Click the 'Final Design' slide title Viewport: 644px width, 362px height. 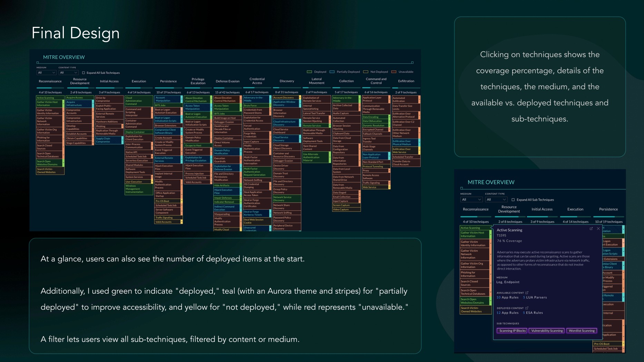pos(76,33)
